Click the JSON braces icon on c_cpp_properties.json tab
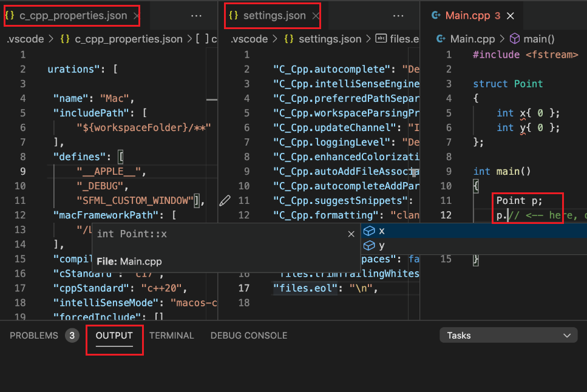This screenshot has width=587, height=392. coord(10,15)
